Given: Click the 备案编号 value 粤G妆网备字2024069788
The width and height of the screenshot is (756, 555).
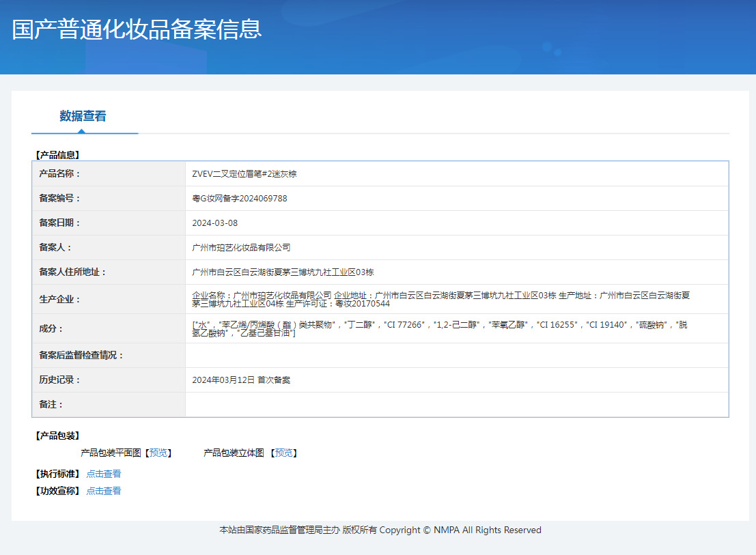Looking at the screenshot, I should 240,199.
